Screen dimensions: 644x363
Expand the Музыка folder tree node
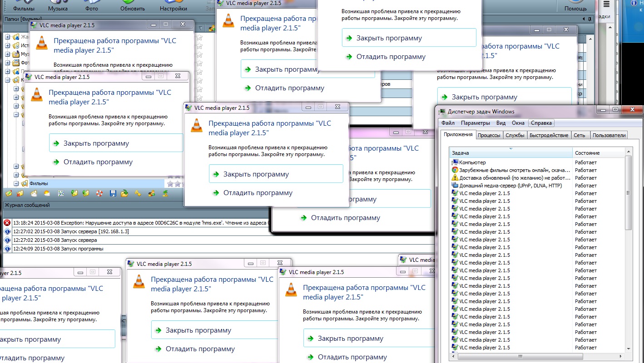tap(8, 54)
